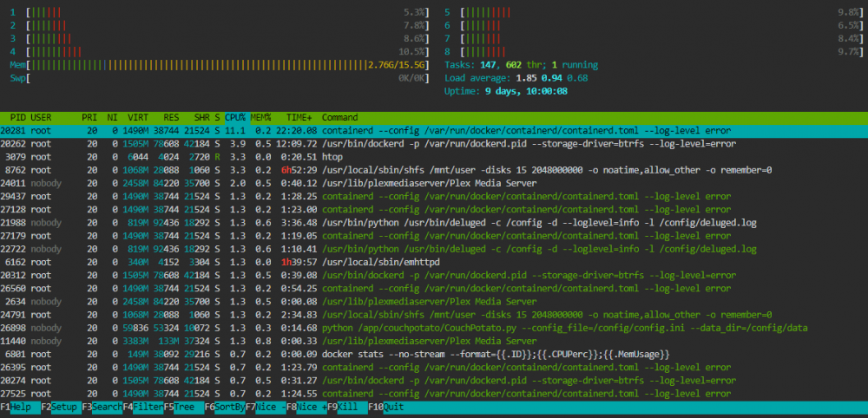Activate F3 Search in the footer
This screenshot has height=418, width=868.
click(x=102, y=407)
